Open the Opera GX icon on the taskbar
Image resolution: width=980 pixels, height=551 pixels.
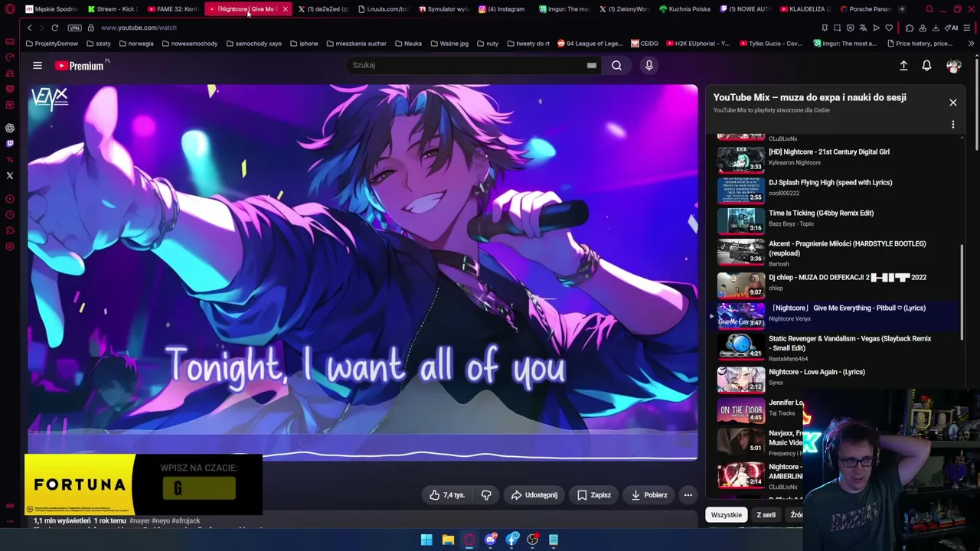(469, 540)
